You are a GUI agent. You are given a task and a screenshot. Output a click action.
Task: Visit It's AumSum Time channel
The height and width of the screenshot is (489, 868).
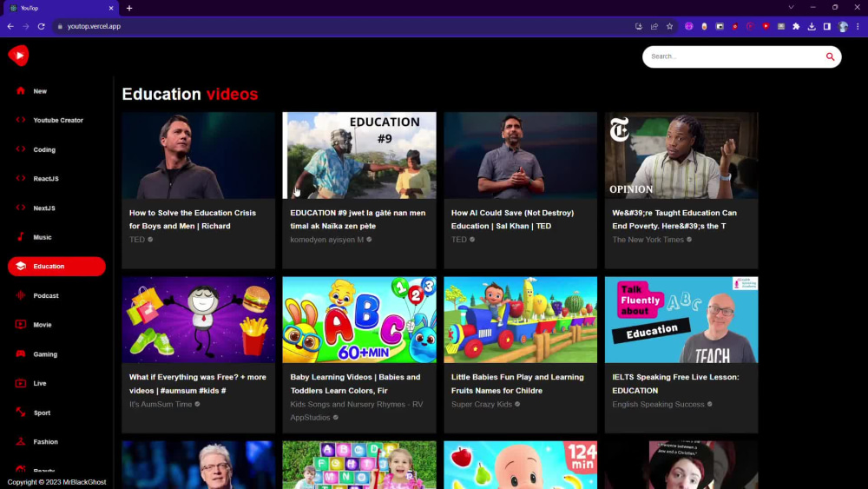click(161, 404)
